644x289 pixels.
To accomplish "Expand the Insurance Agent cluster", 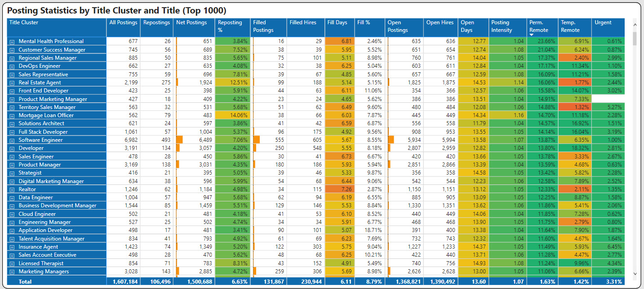I will [12, 247].
